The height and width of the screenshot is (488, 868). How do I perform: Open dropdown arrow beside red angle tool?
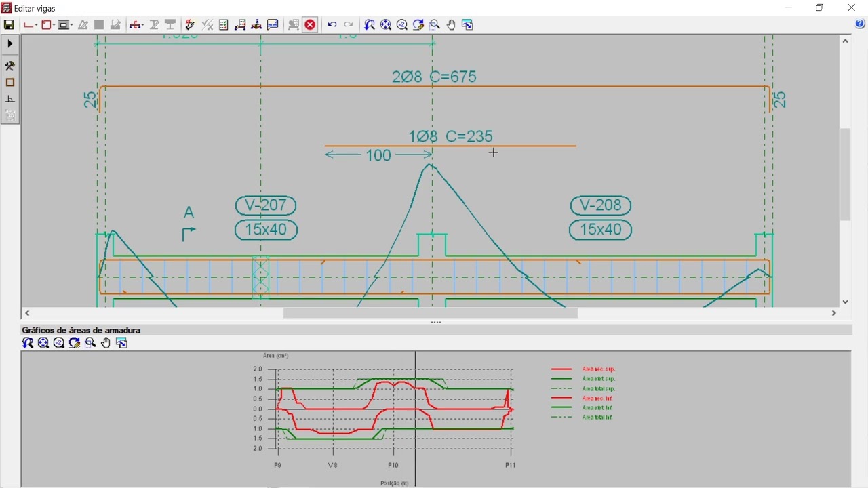click(x=36, y=26)
